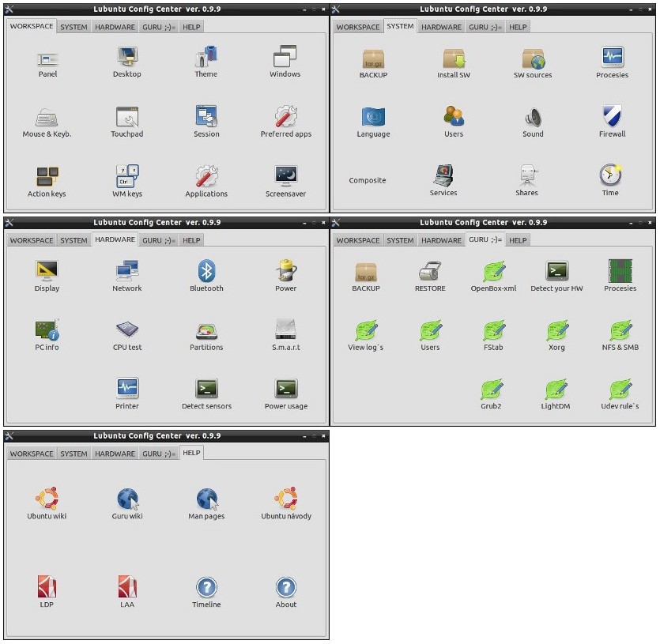Launch the Theme icon
The height and width of the screenshot is (644, 660).
[x=206, y=57]
